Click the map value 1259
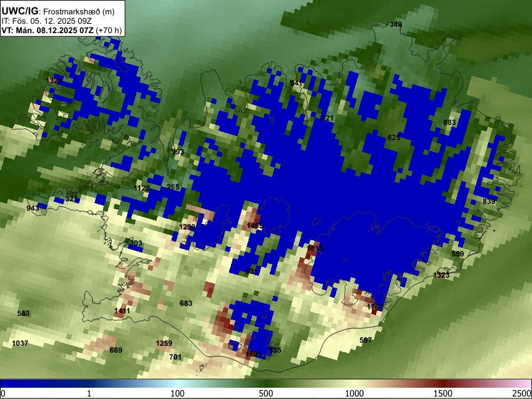This screenshot has width=532, height=399. [x=164, y=343]
